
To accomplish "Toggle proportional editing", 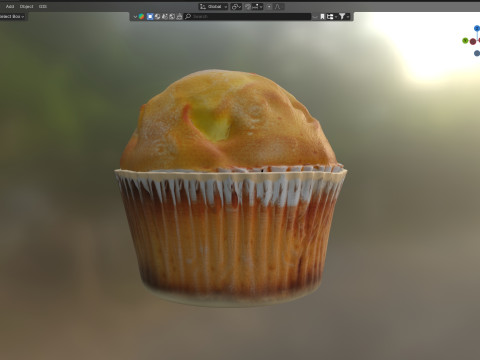I will (x=269, y=7).
